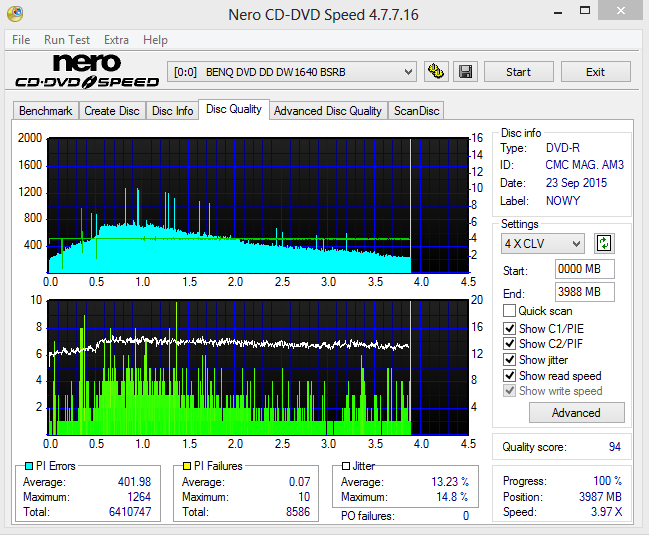The image size is (649, 535).
Task: Click Jitter average 13.23 %
Action: pyautogui.click(x=450, y=482)
